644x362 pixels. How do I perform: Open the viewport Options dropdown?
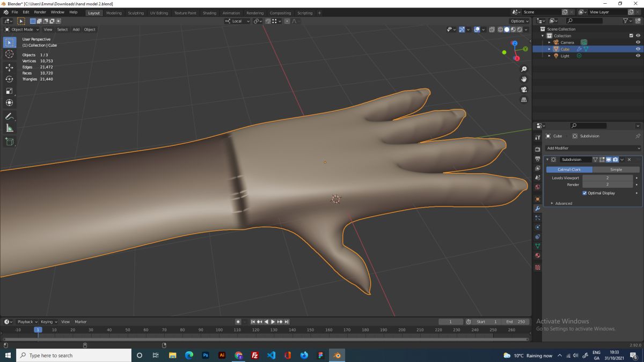point(519,21)
